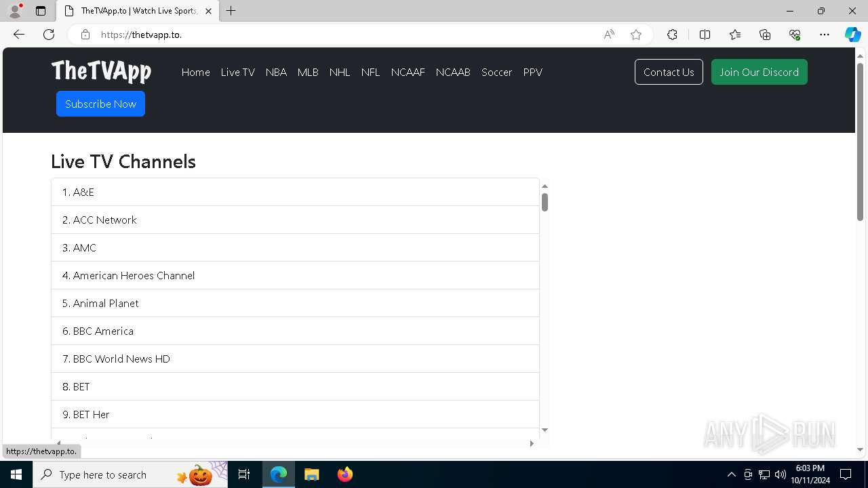This screenshot has width=868, height=488.
Task: Click channel list scroll down arrow
Action: coord(545,430)
